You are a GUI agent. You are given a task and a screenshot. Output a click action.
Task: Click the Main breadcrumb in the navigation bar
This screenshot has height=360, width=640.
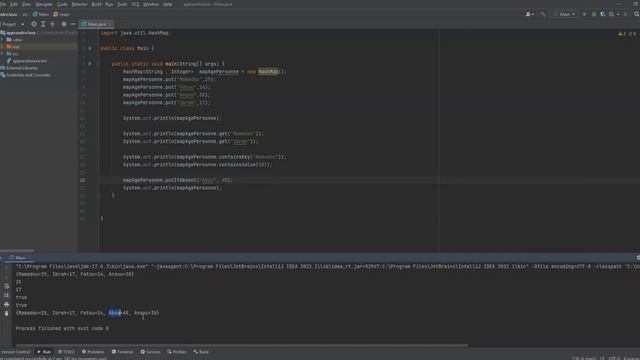pos(41,14)
